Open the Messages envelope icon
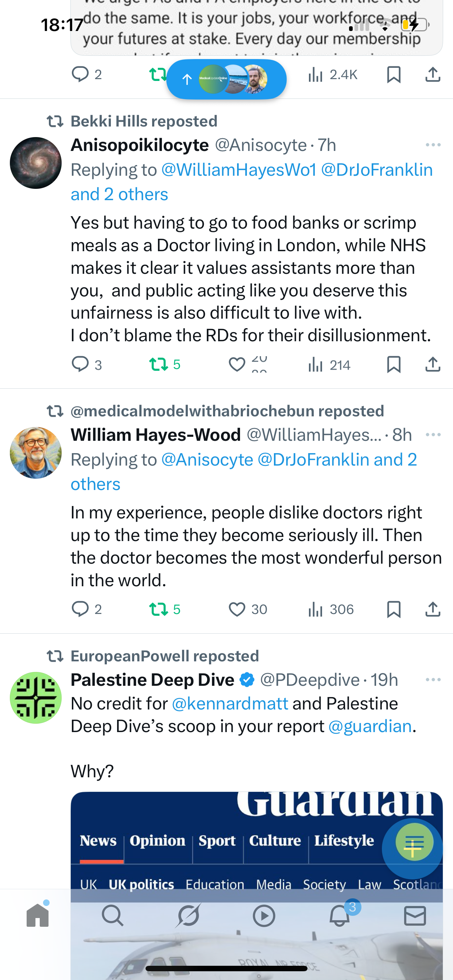Image resolution: width=453 pixels, height=980 pixels. 415,915
